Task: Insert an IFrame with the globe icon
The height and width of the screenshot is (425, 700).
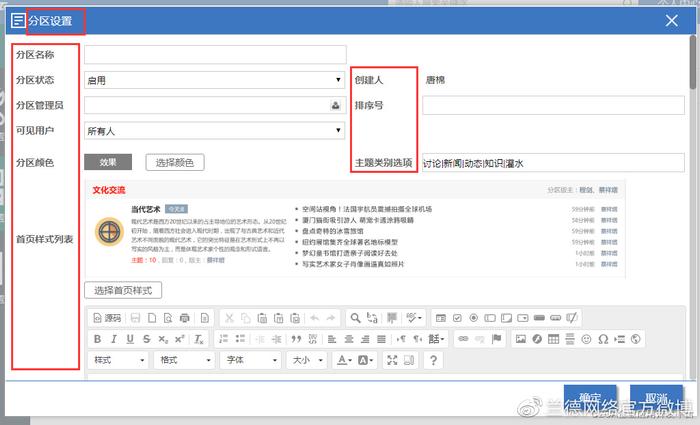Action: point(636,339)
